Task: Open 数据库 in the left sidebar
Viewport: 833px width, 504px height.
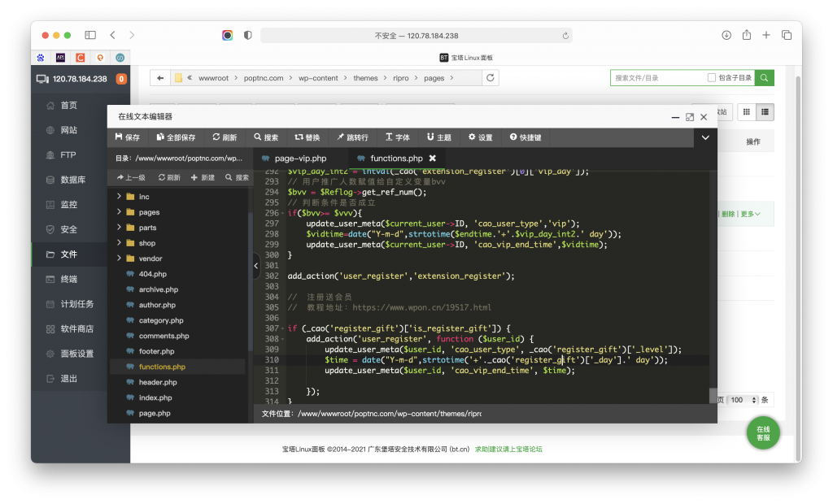Action: coord(72,180)
